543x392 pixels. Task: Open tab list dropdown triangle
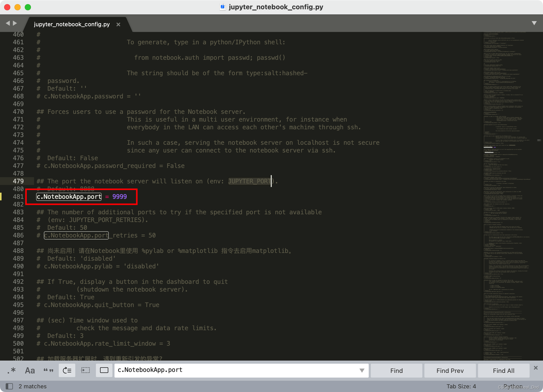click(x=534, y=23)
